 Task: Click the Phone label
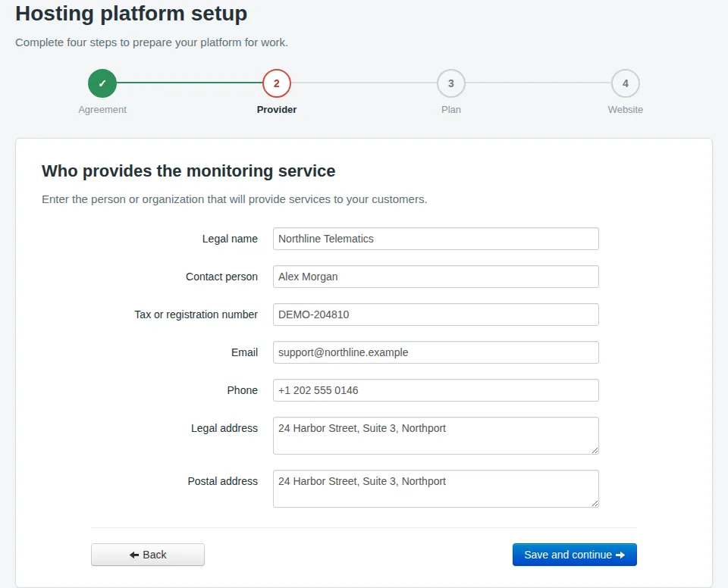point(243,390)
